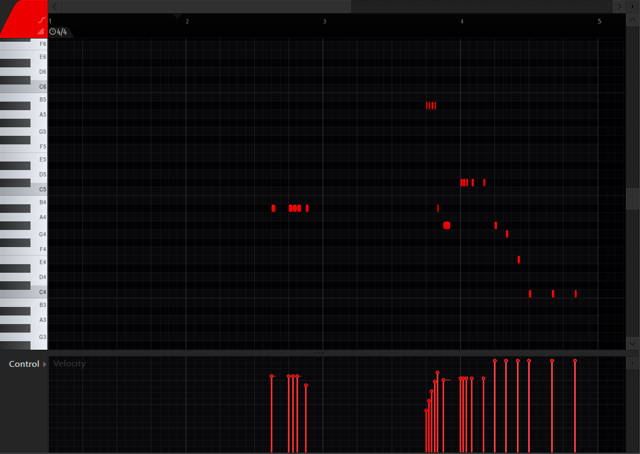The image size is (640, 454).
Task: Play the C6 piano key
Action: [x=24, y=87]
